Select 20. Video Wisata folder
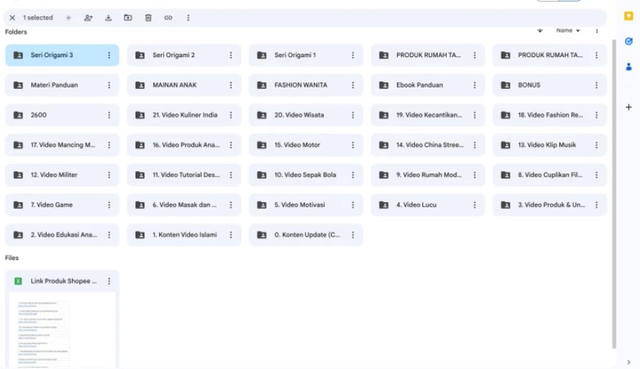 (x=306, y=115)
